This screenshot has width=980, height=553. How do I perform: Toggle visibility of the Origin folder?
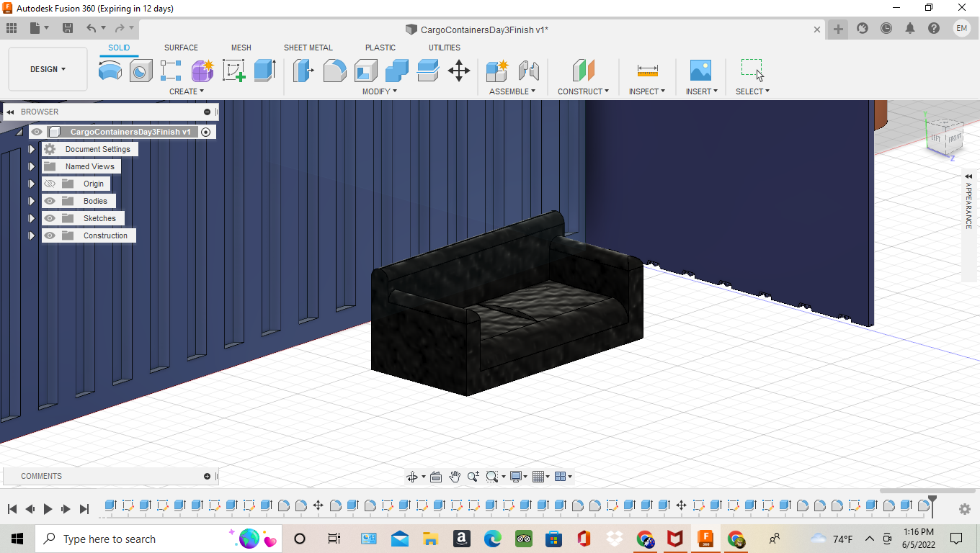[x=50, y=184]
